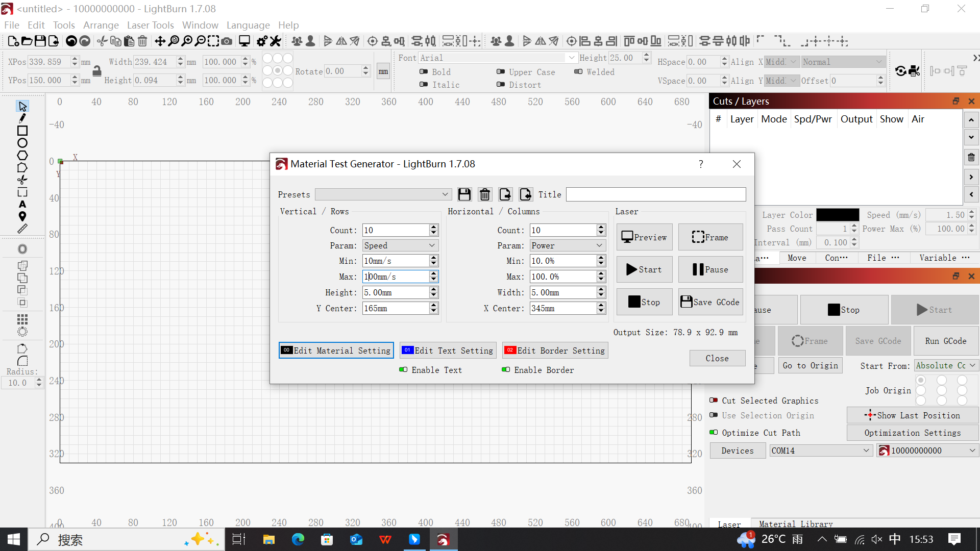Open the Edit menu

point(36,25)
